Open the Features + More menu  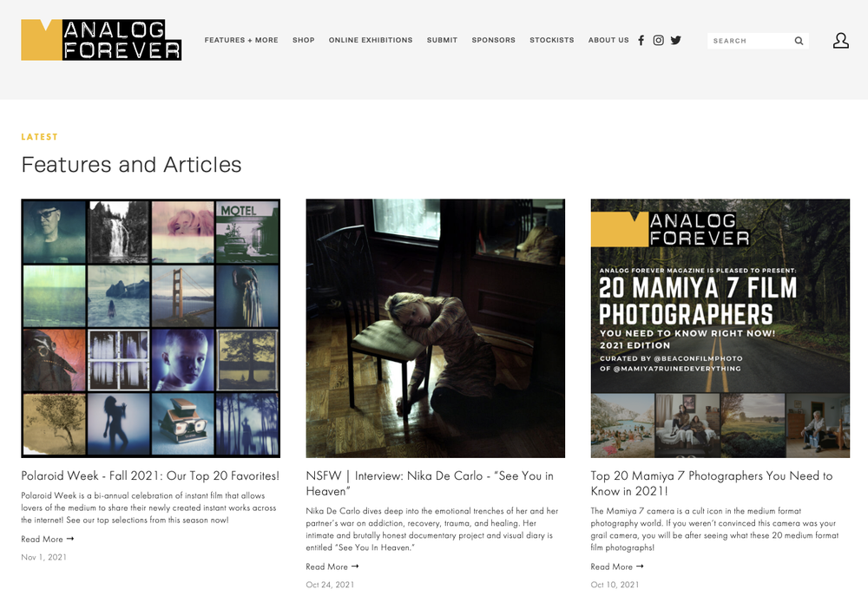[241, 41]
